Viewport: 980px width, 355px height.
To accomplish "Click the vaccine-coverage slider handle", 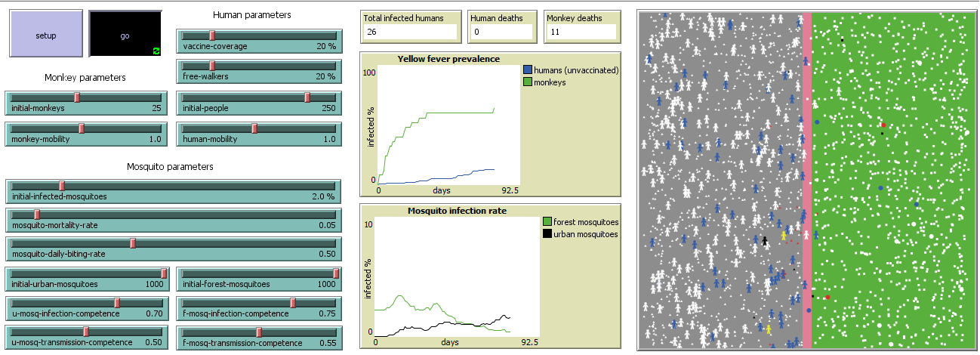I will (212, 35).
